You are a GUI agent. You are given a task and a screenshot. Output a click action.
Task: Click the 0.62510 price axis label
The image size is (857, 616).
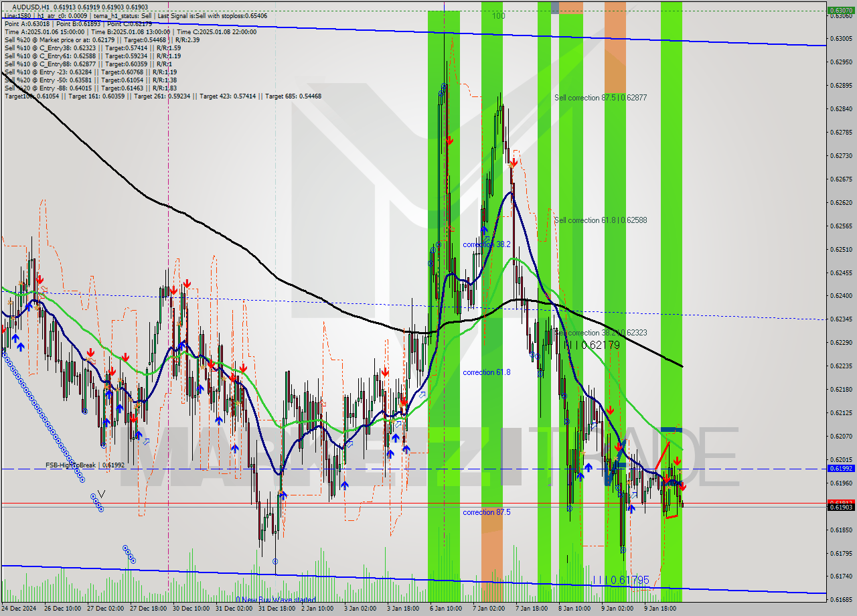(x=841, y=250)
